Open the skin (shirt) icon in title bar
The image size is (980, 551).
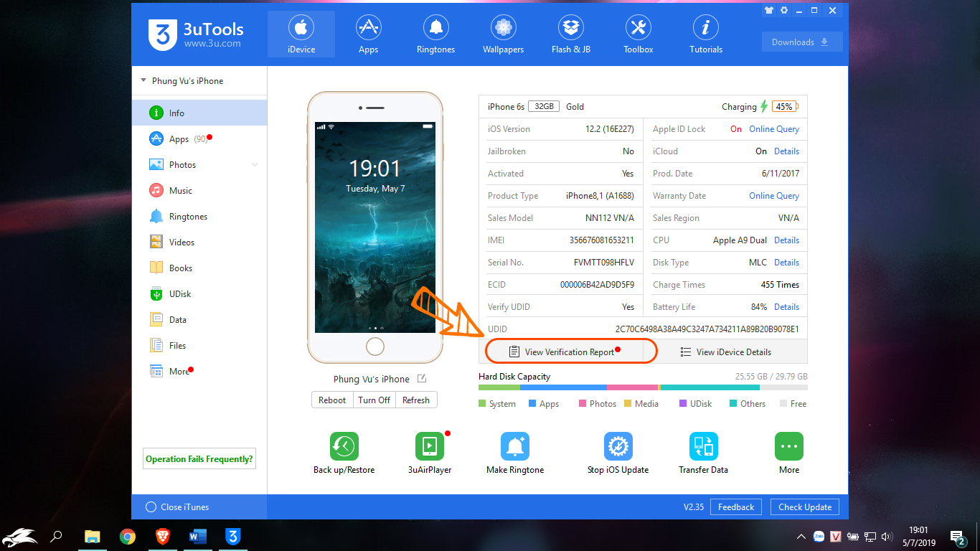pos(769,11)
